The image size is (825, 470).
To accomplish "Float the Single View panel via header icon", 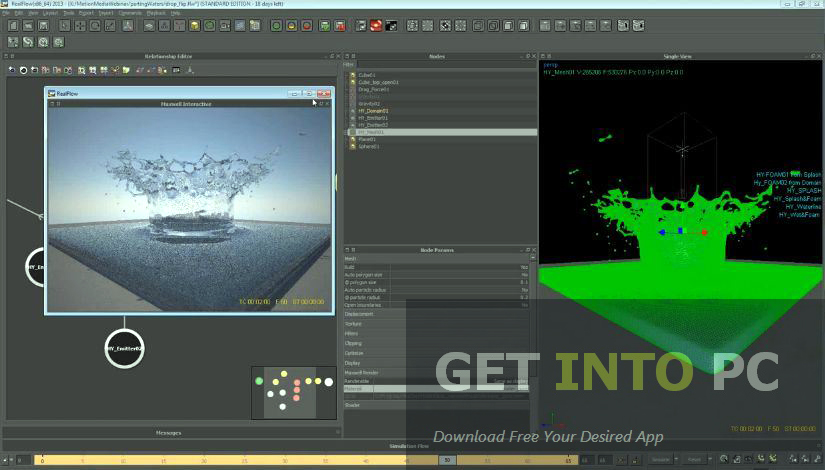I will (x=813, y=56).
